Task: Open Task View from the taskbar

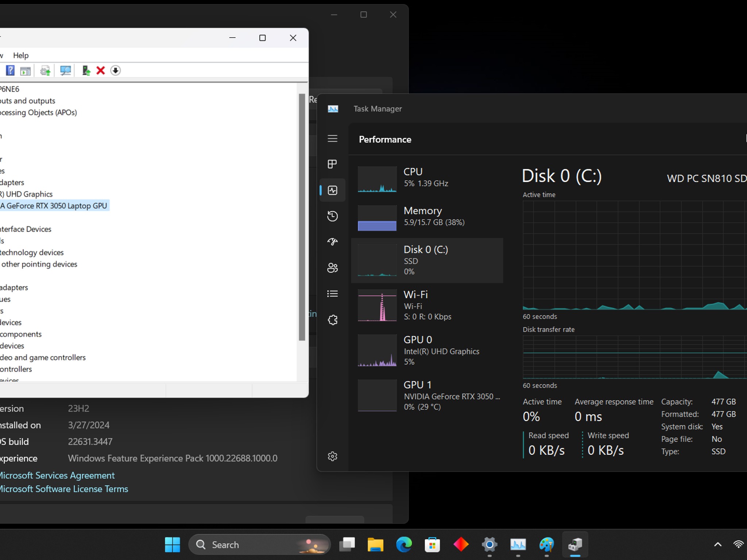Action: click(347, 545)
